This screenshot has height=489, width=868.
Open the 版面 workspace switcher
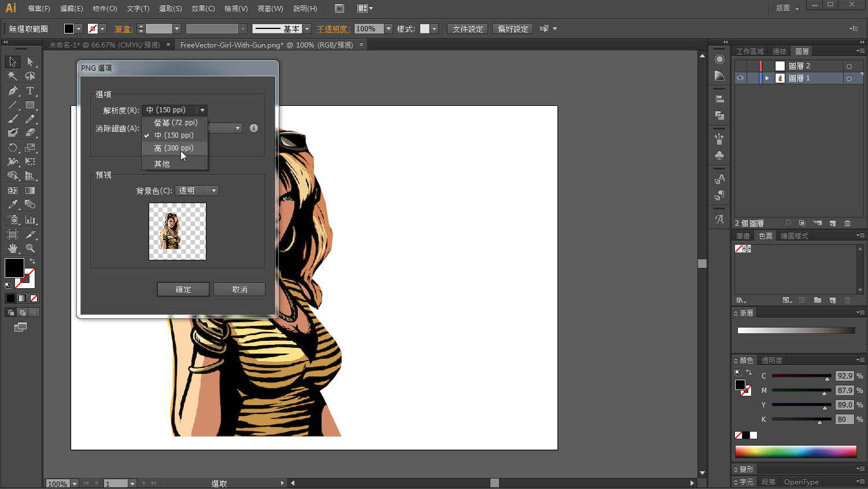pyautogui.click(x=788, y=8)
